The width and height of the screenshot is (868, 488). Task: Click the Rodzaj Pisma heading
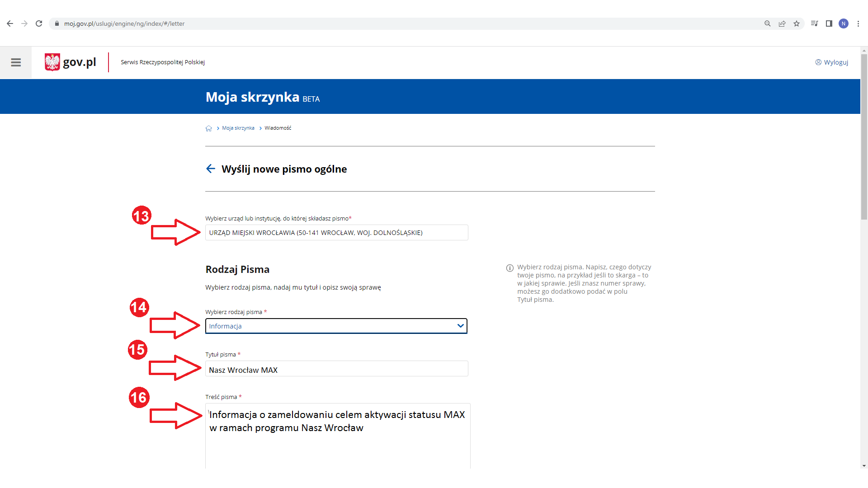237,269
